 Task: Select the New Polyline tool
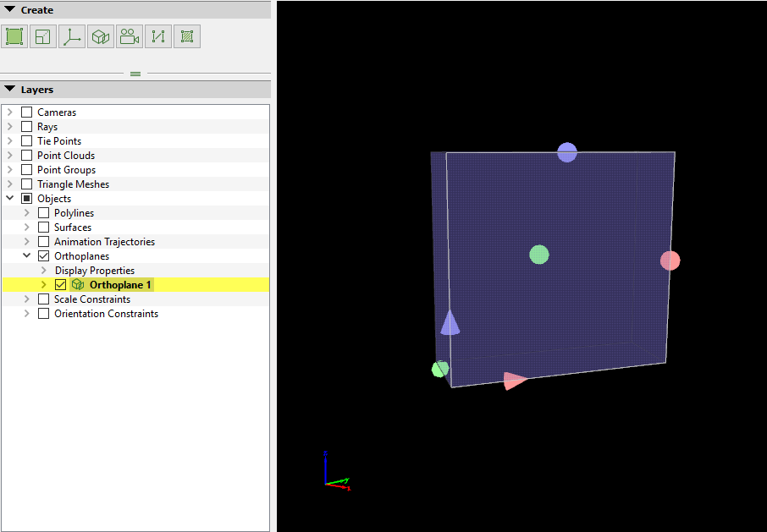click(x=158, y=36)
